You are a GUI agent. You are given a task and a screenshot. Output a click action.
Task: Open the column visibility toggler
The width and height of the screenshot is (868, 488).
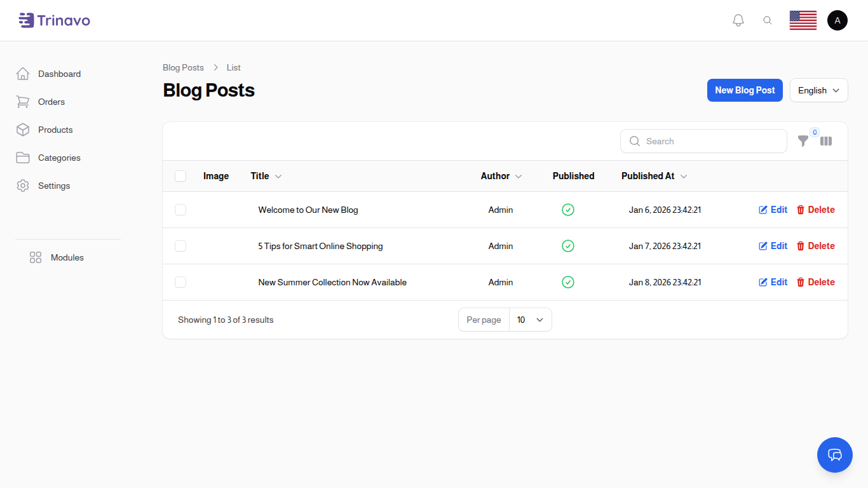tap(826, 141)
